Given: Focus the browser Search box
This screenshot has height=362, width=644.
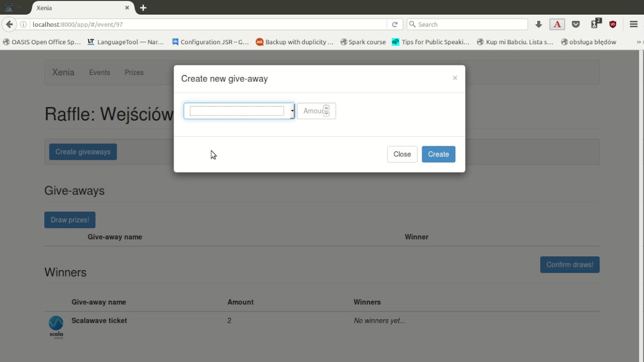Looking at the screenshot, I should [467, 24].
